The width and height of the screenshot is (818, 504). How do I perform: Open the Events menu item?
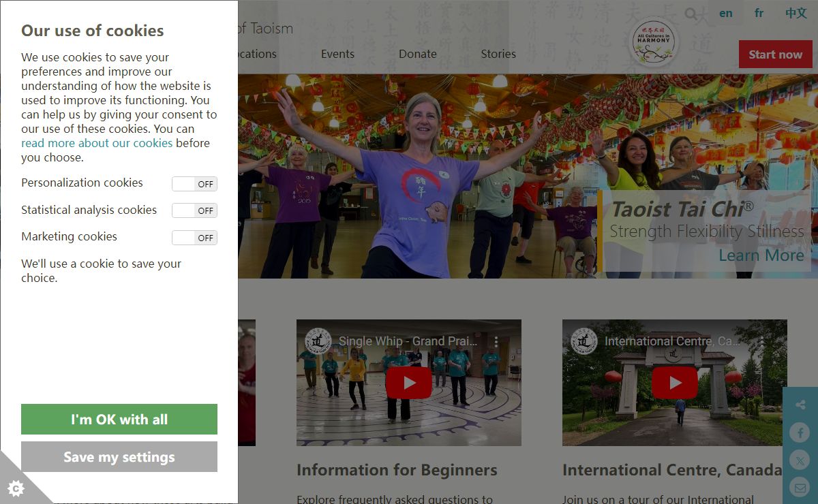click(x=337, y=54)
